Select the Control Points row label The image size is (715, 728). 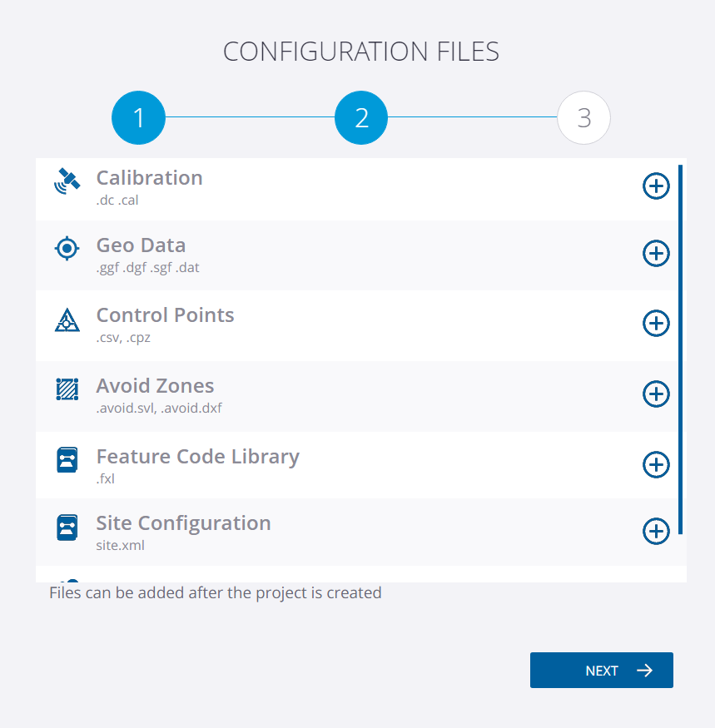[x=165, y=315]
